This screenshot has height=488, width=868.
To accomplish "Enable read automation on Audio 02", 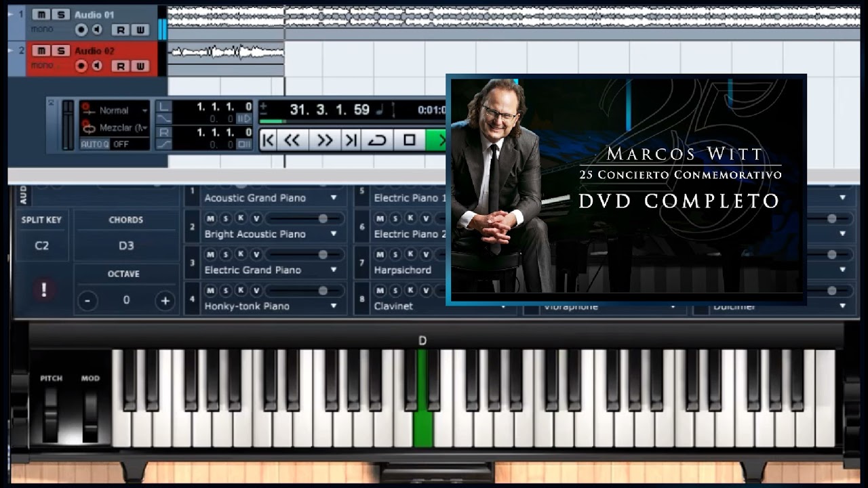I will tap(121, 66).
